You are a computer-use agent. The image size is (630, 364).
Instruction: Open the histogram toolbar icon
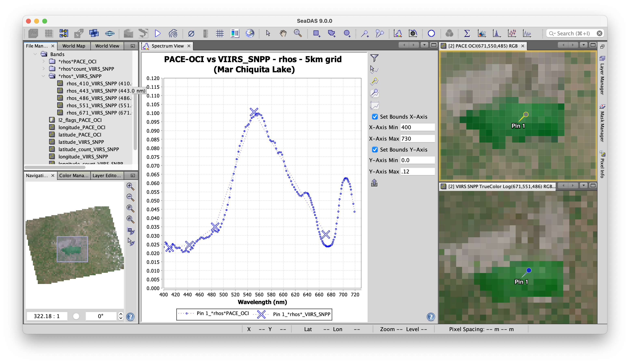coord(497,33)
